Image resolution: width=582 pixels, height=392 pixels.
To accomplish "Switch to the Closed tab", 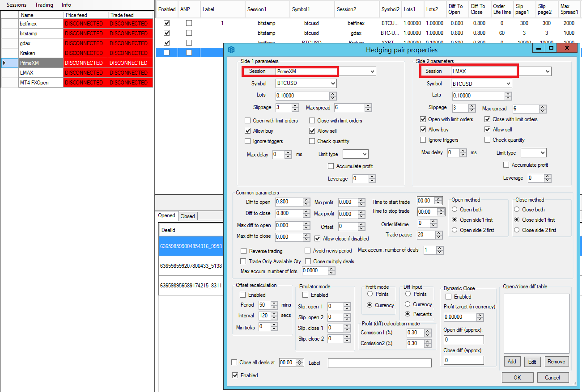I will click(188, 216).
